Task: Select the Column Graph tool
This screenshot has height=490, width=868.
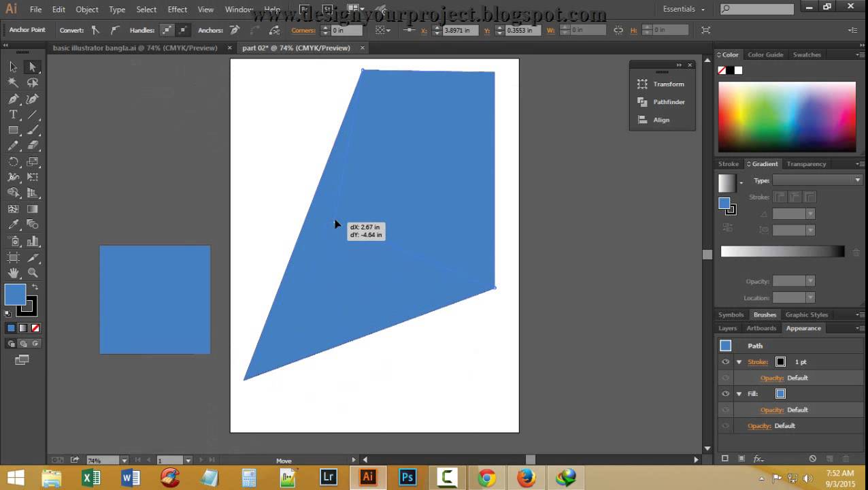Action: pyautogui.click(x=32, y=241)
